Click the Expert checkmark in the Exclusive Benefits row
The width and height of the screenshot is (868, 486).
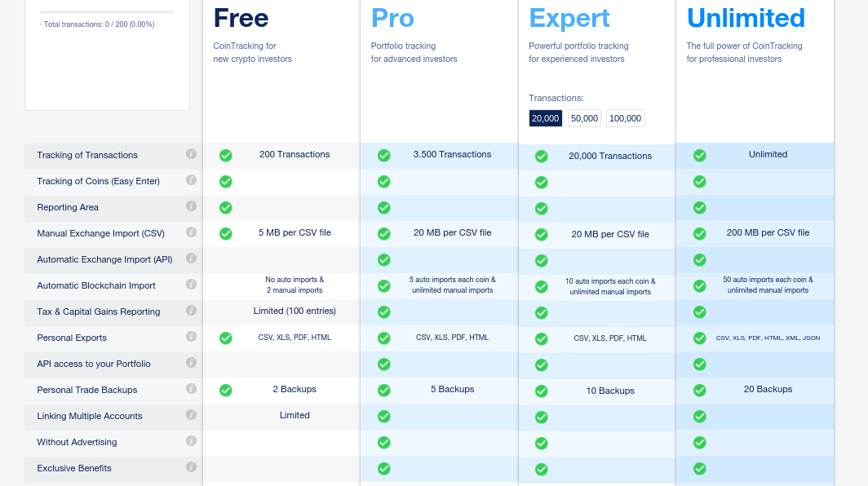tap(542, 470)
